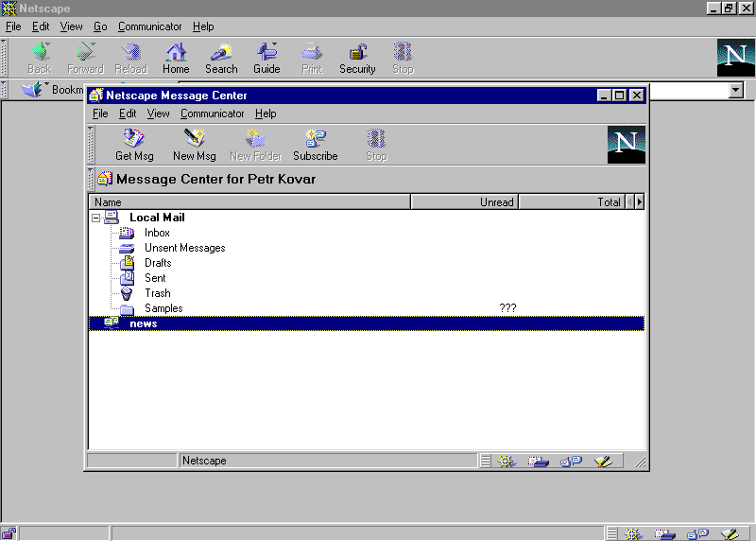This screenshot has width=756, height=541.
Task: Go Home in the Netscape browser
Action: click(176, 58)
